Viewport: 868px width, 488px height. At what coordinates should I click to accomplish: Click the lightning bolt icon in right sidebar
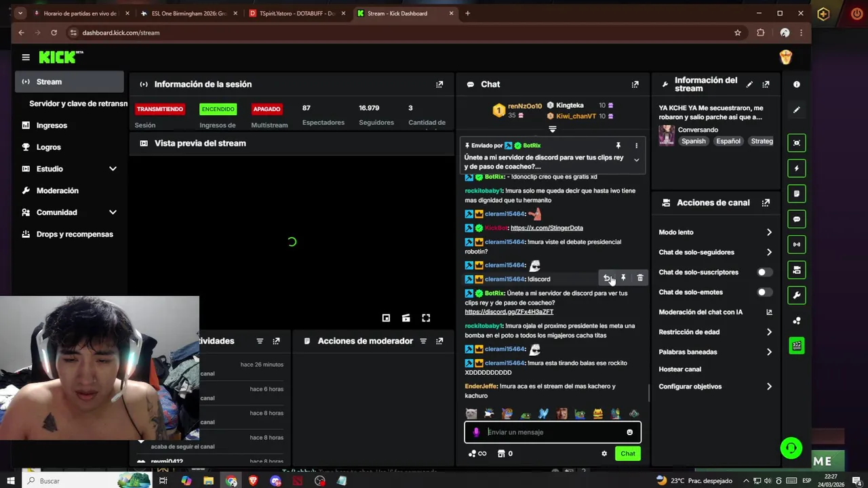coord(797,168)
